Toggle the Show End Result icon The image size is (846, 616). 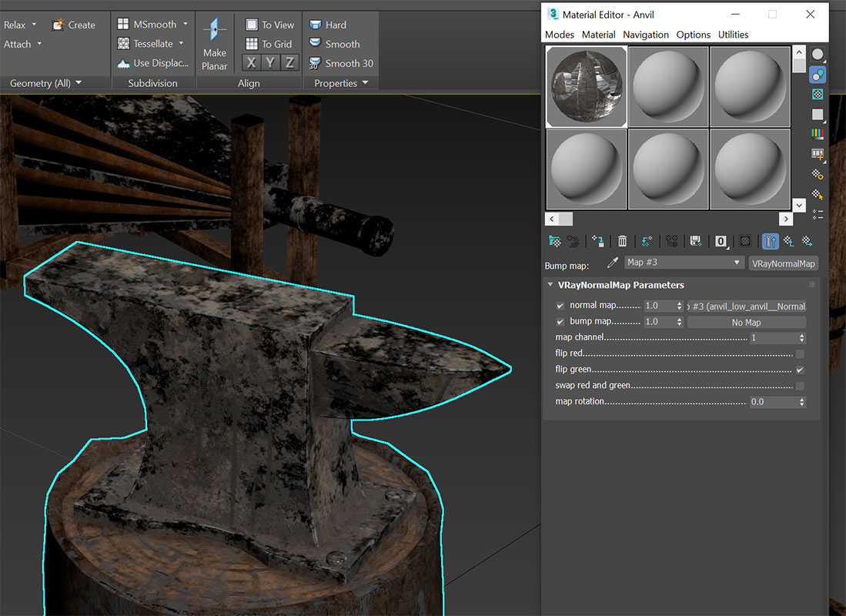pos(771,241)
